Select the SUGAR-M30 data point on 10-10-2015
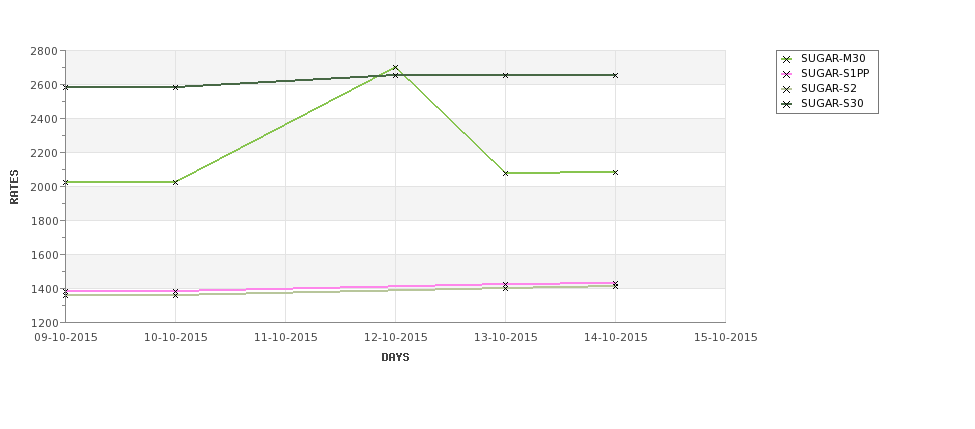The height and width of the screenshot is (429, 975). coord(175,182)
